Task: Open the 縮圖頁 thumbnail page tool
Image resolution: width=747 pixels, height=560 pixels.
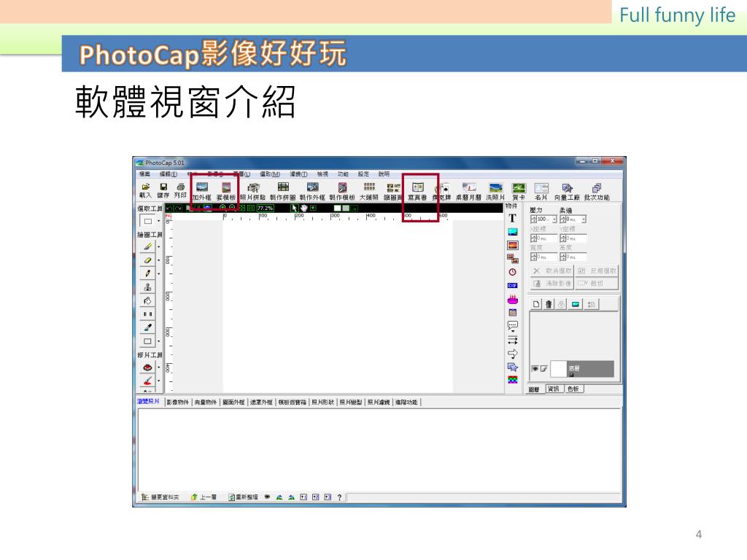Action: 393,192
